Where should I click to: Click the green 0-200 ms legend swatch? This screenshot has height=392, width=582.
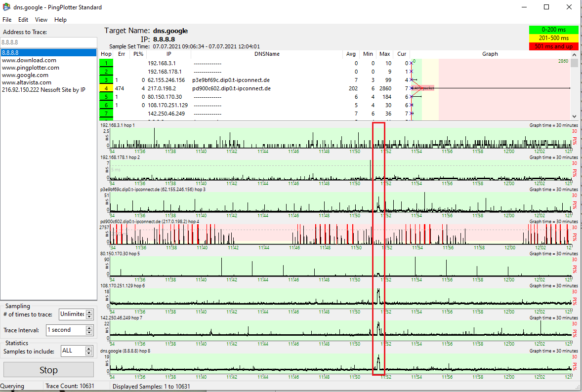tap(553, 30)
